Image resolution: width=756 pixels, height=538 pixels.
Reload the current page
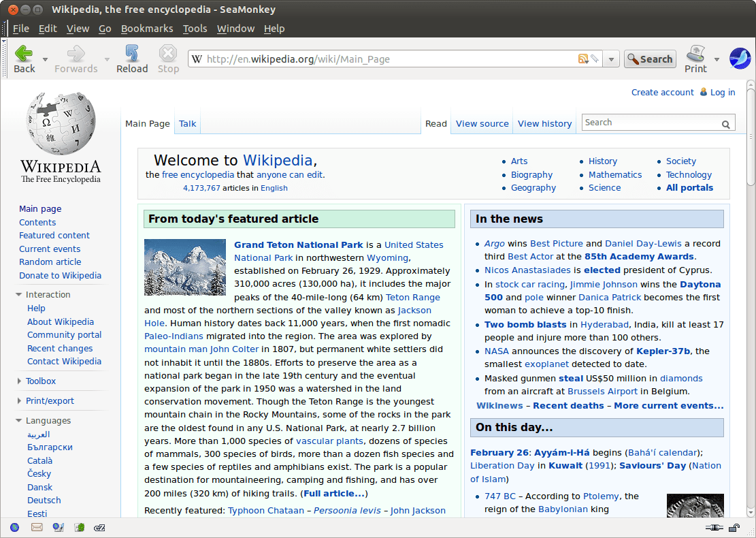coord(131,59)
